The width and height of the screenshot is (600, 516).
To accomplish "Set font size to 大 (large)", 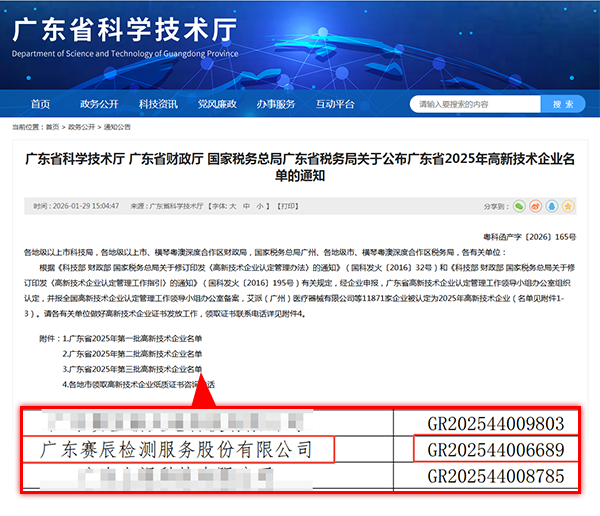I will pos(233,206).
